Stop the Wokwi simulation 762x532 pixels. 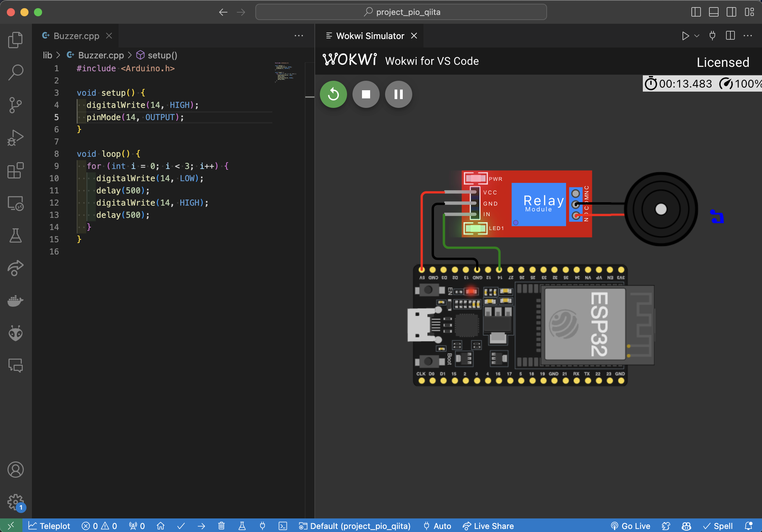(x=366, y=94)
